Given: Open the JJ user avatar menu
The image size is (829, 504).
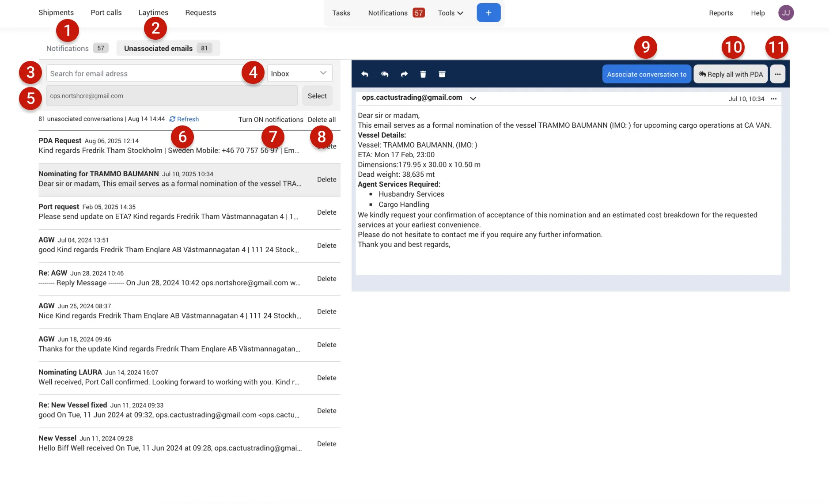Looking at the screenshot, I should pyautogui.click(x=786, y=13).
